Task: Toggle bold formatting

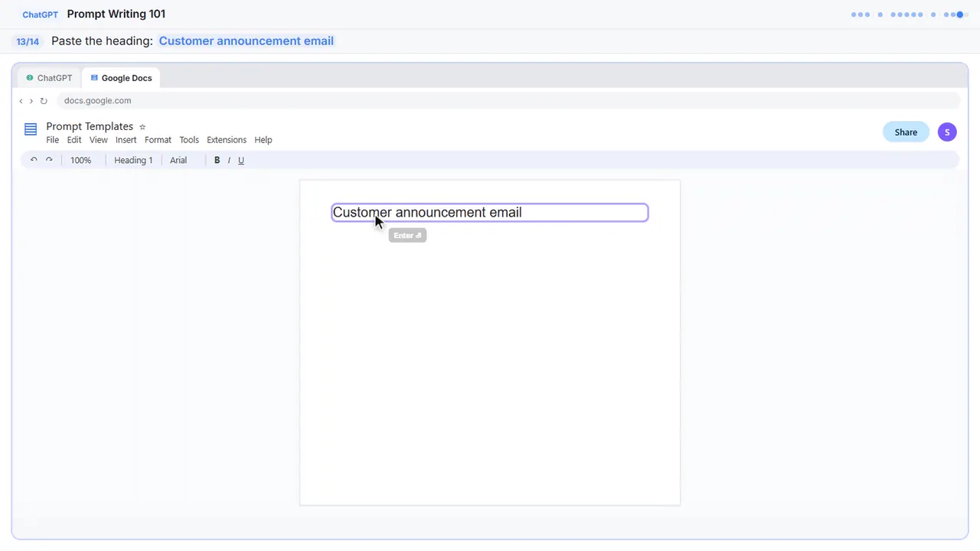Action: point(217,160)
